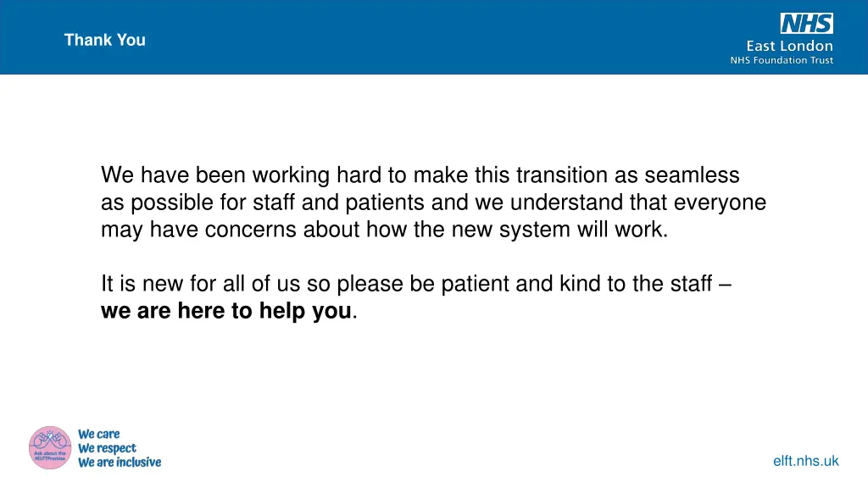Select the East London heading text
868x488 pixels.
click(789, 46)
